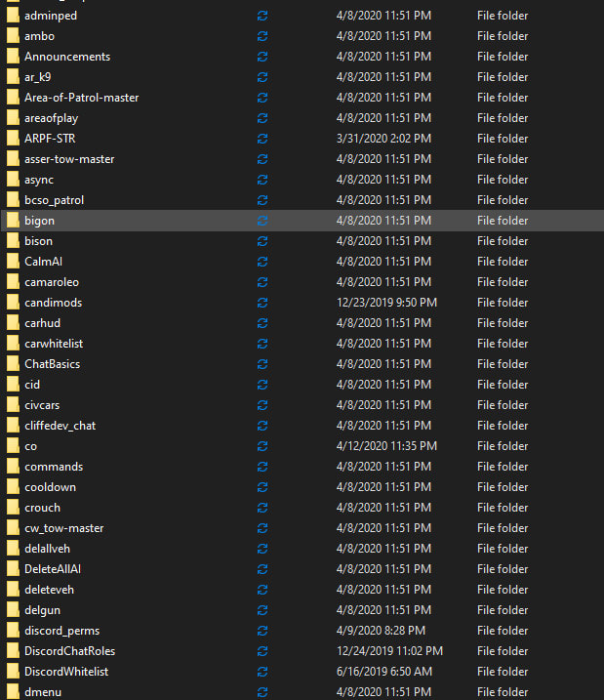Click the sync status icon for CalmAI

point(262,262)
